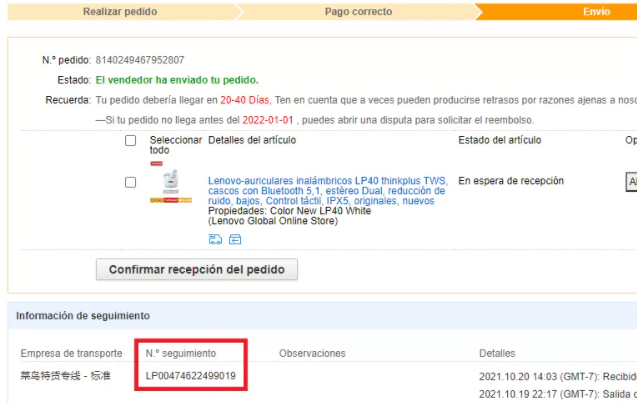
Task: Click the 'Información de seguimiento' section header
Action: 83,316
